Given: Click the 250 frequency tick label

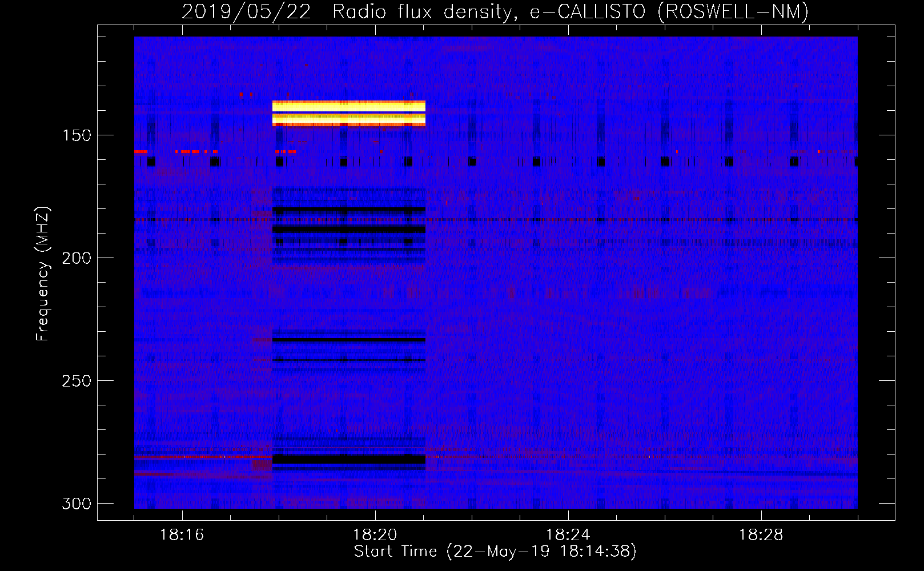Looking at the screenshot, I should point(77,381).
